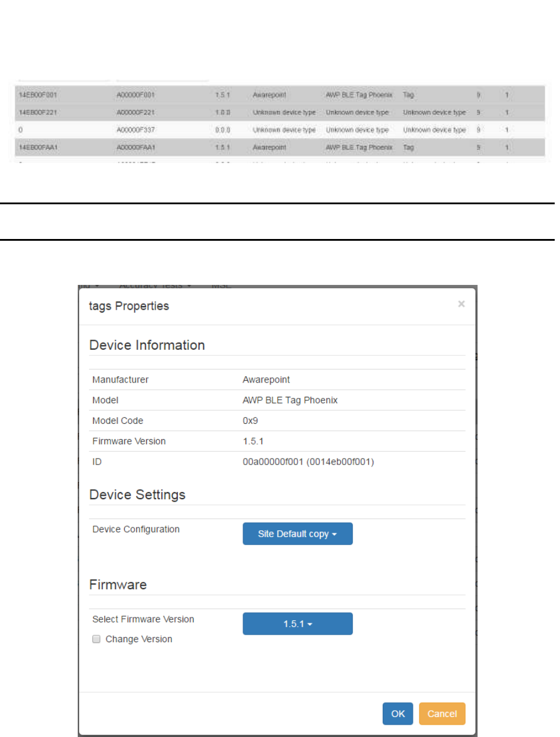Select table cell A00000F337
Viewport: 560px width, 737px height.
coord(136,130)
